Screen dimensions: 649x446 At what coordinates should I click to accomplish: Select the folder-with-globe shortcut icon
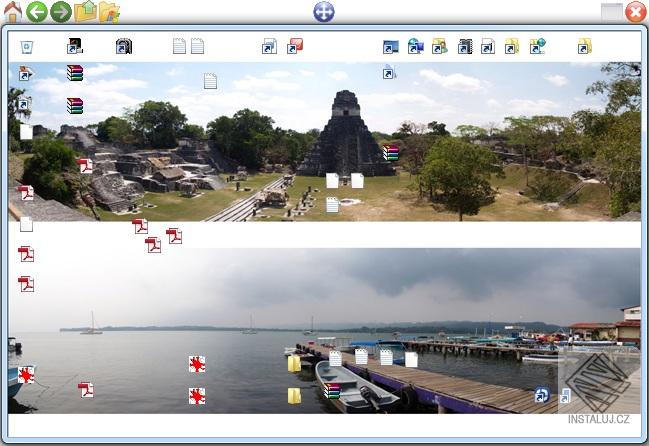537,46
